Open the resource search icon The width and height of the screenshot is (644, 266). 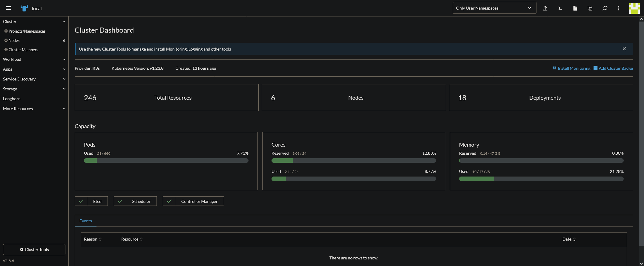(605, 8)
